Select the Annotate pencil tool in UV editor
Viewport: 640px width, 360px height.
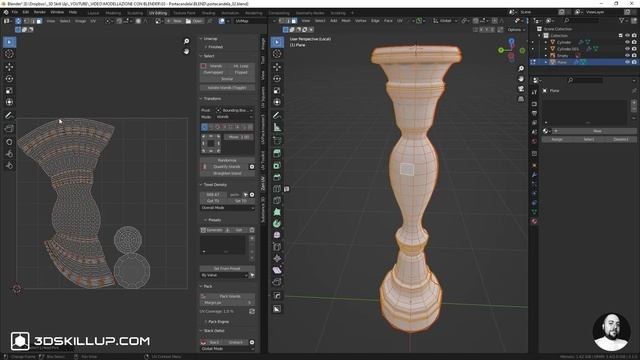[x=9, y=116]
